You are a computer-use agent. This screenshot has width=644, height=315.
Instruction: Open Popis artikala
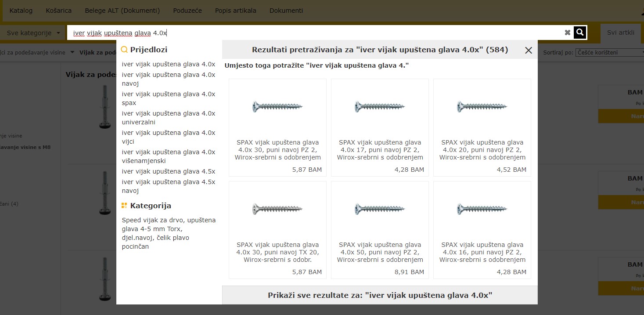[x=236, y=11]
